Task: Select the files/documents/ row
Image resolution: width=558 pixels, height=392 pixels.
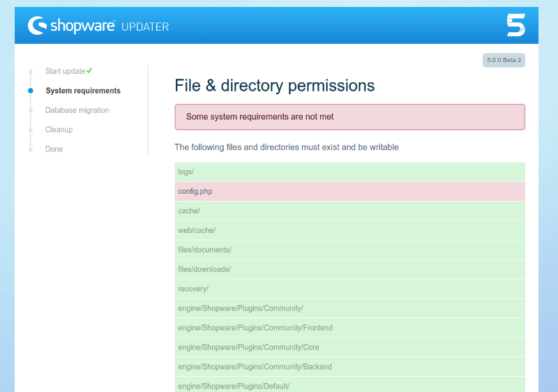Action: [349, 250]
